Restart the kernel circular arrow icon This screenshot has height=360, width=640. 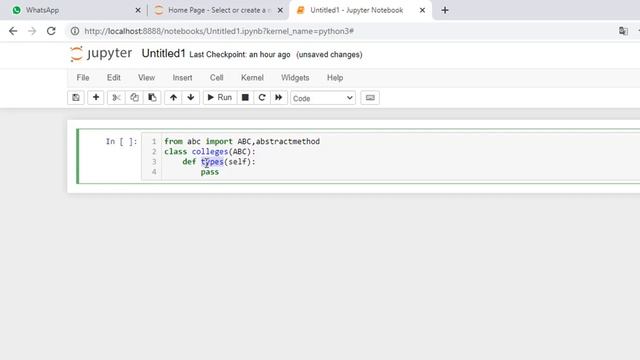click(x=262, y=98)
